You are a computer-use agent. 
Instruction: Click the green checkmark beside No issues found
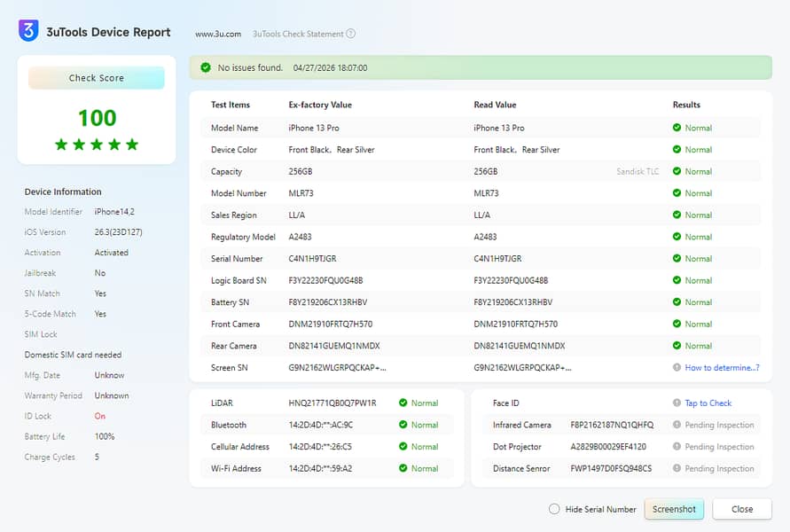point(206,67)
